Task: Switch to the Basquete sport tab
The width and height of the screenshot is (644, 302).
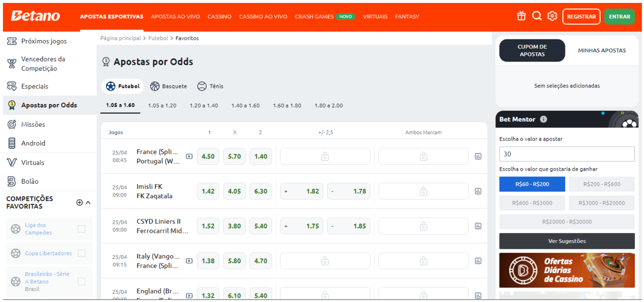Action: (168, 86)
